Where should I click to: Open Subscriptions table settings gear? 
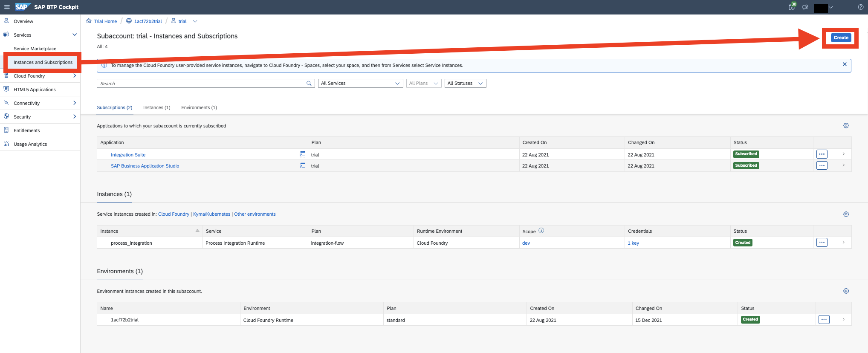pos(846,126)
